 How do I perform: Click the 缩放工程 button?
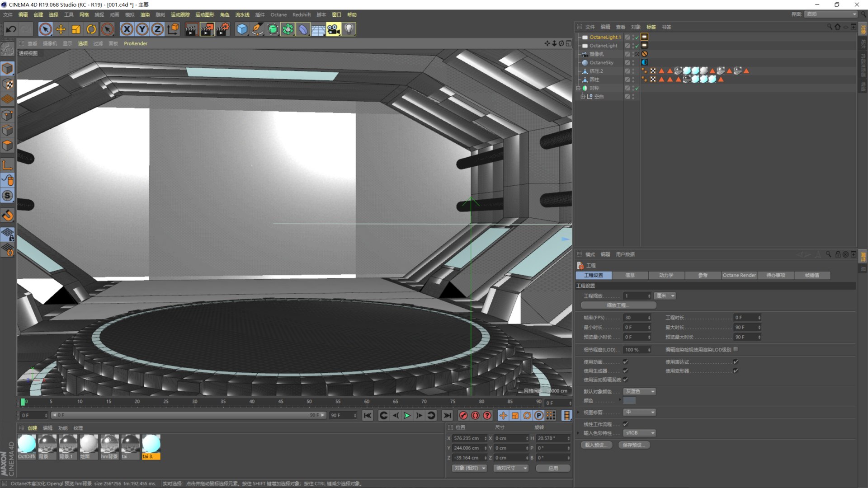618,305
